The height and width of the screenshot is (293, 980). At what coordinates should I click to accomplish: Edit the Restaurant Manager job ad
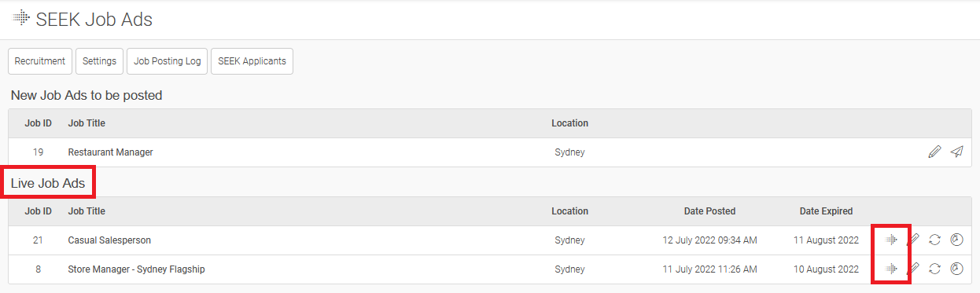(934, 152)
